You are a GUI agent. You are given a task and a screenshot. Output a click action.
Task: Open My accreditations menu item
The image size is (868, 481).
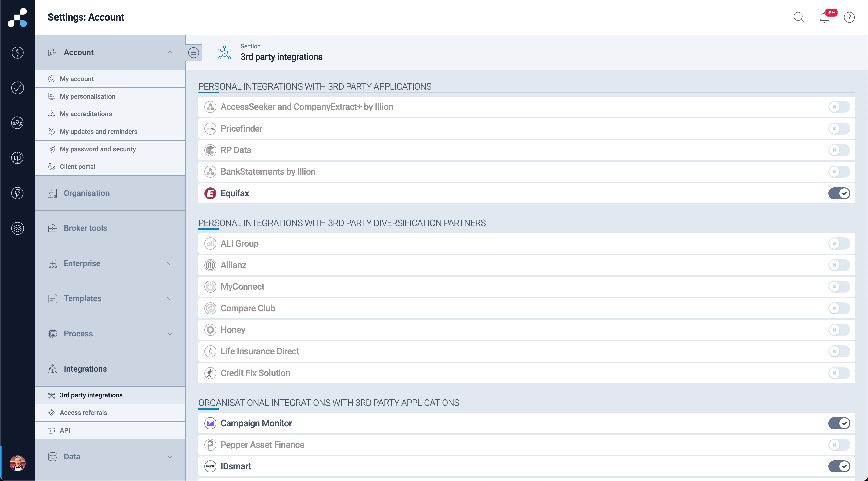(x=110, y=114)
